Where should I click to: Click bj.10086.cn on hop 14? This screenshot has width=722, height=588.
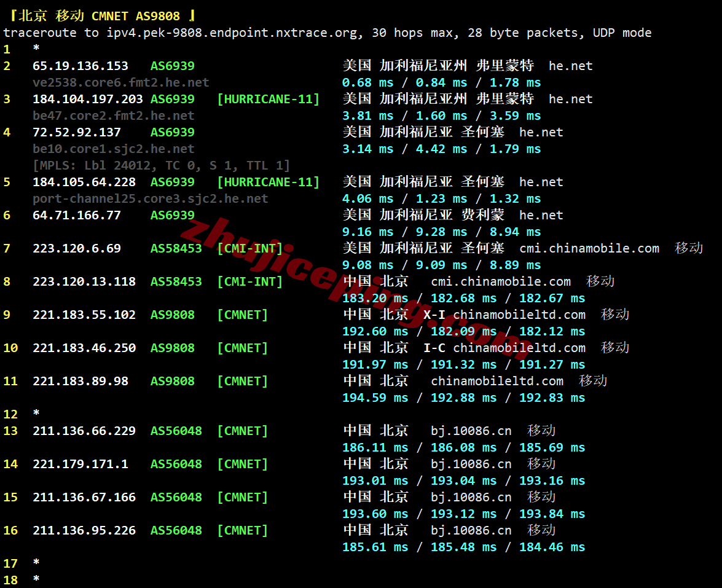click(471, 464)
